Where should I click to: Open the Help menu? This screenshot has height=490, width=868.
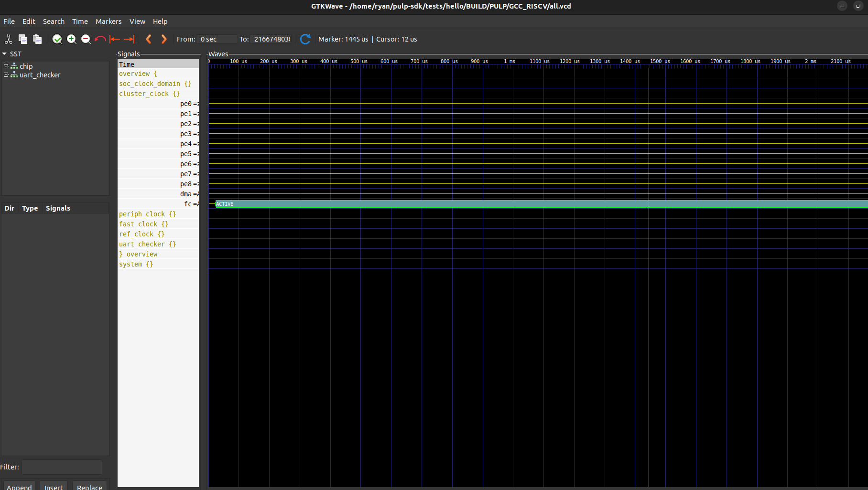[160, 21]
